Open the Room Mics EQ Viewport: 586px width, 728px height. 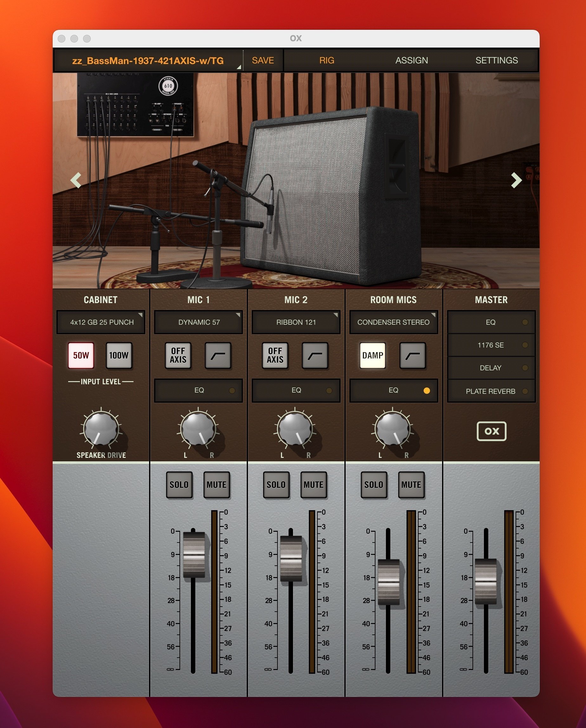tap(394, 390)
